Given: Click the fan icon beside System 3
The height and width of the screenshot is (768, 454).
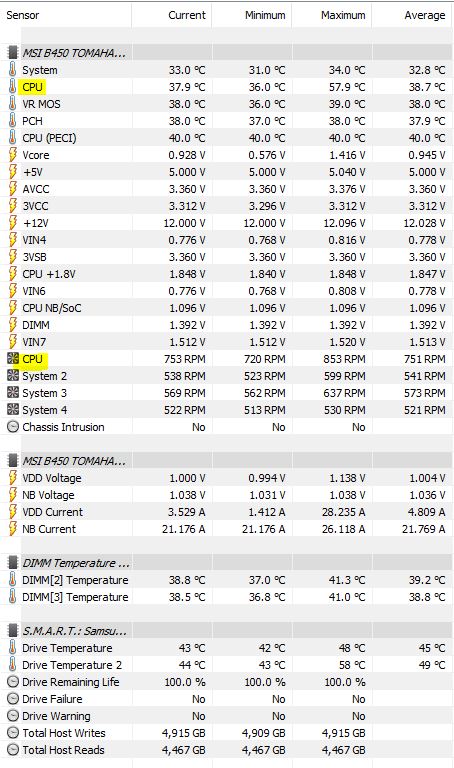Looking at the screenshot, I should 13,393.
